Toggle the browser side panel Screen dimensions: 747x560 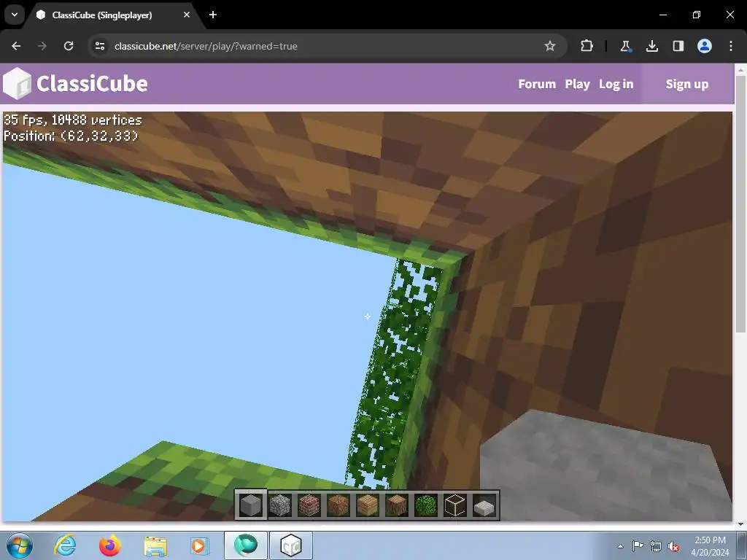(678, 46)
